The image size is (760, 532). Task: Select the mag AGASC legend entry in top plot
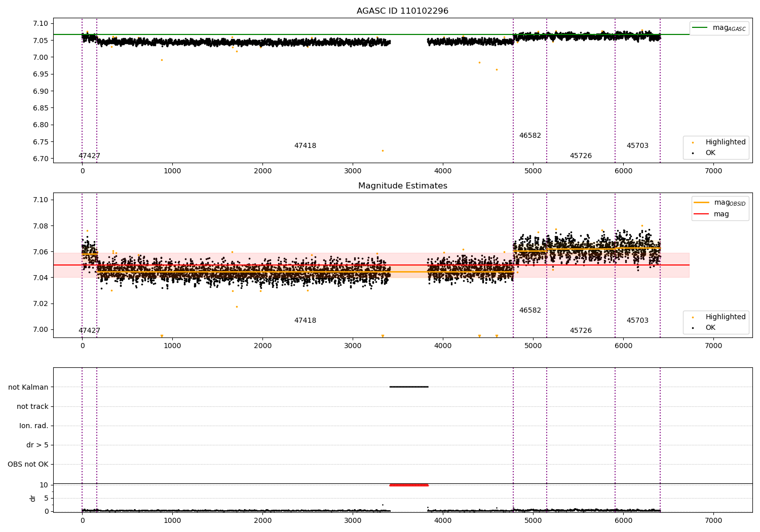pyautogui.click(x=719, y=28)
